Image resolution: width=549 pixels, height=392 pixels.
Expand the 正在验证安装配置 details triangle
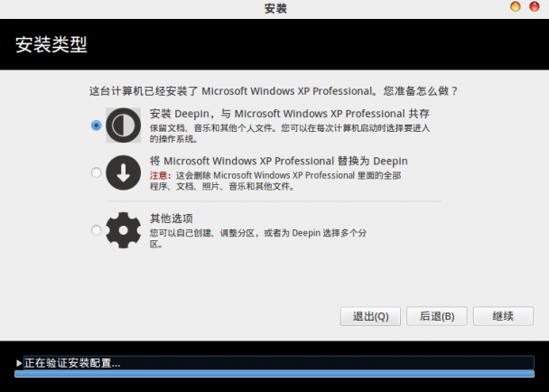pyautogui.click(x=19, y=363)
